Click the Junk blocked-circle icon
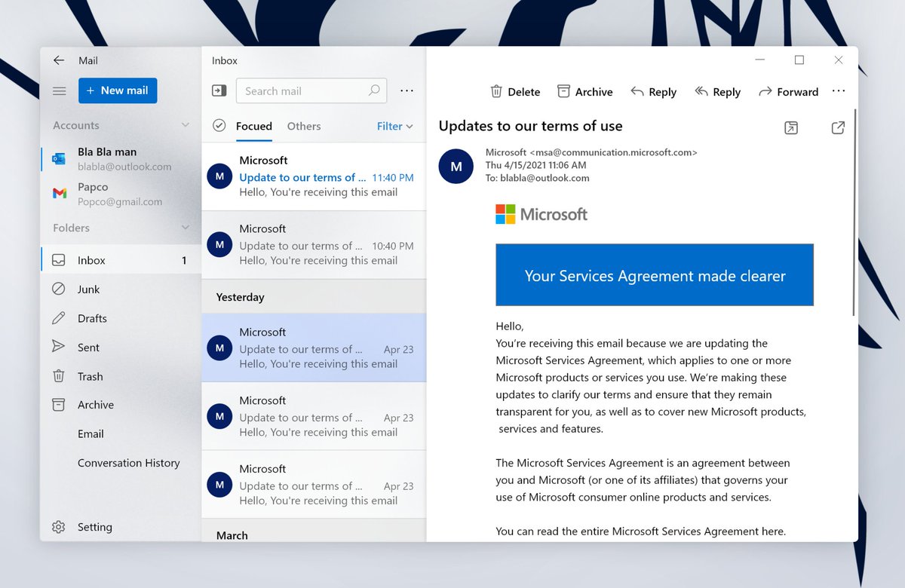The image size is (905, 588). 59,289
